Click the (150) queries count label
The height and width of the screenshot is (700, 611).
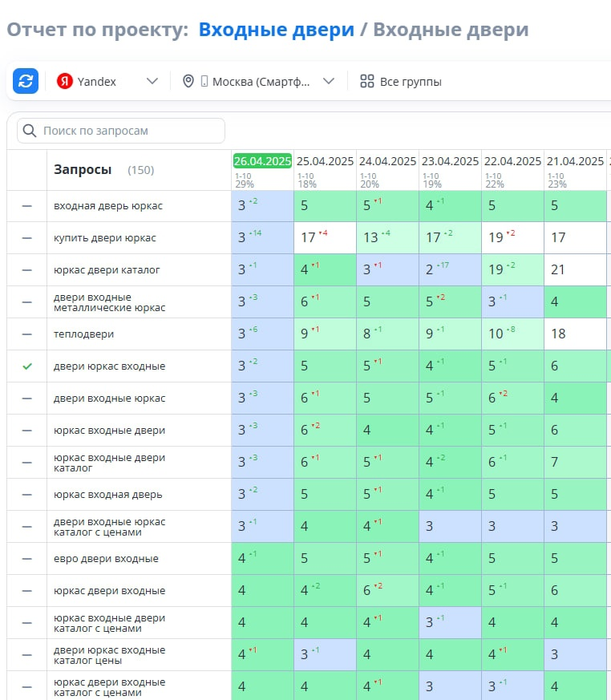(x=140, y=170)
